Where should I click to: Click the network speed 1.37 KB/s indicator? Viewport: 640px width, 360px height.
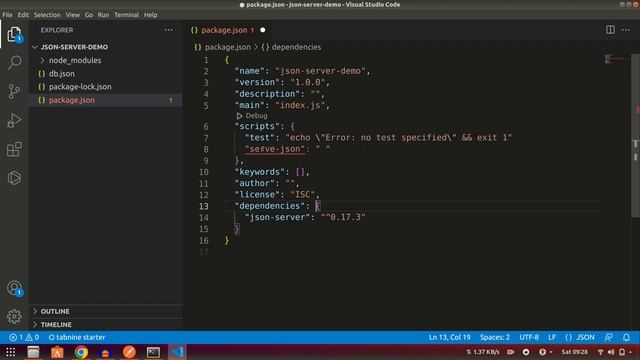click(483, 352)
